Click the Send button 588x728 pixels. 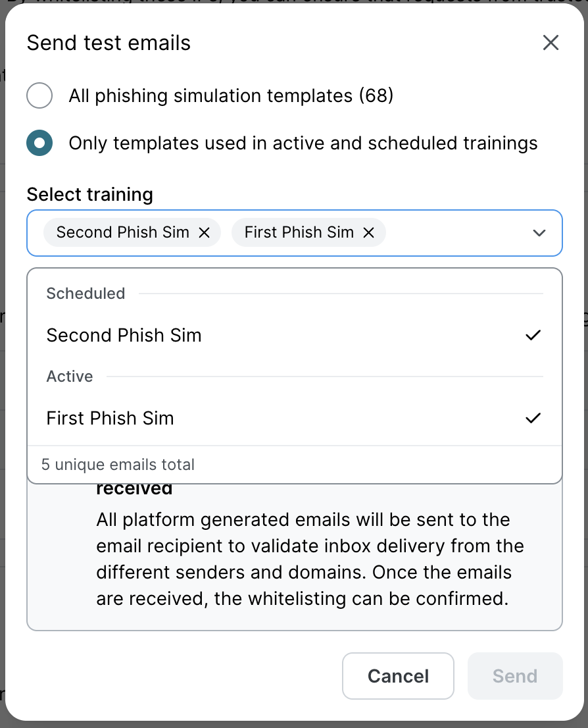[x=515, y=676]
